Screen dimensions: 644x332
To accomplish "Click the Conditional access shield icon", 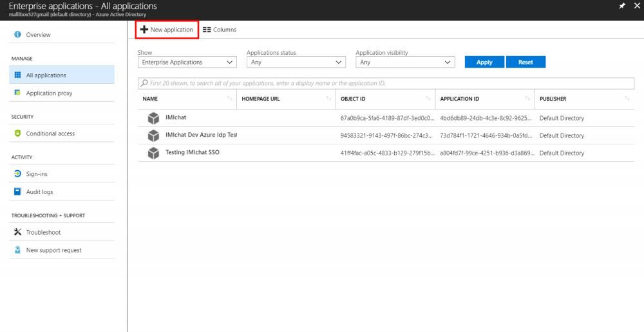I will (x=17, y=133).
